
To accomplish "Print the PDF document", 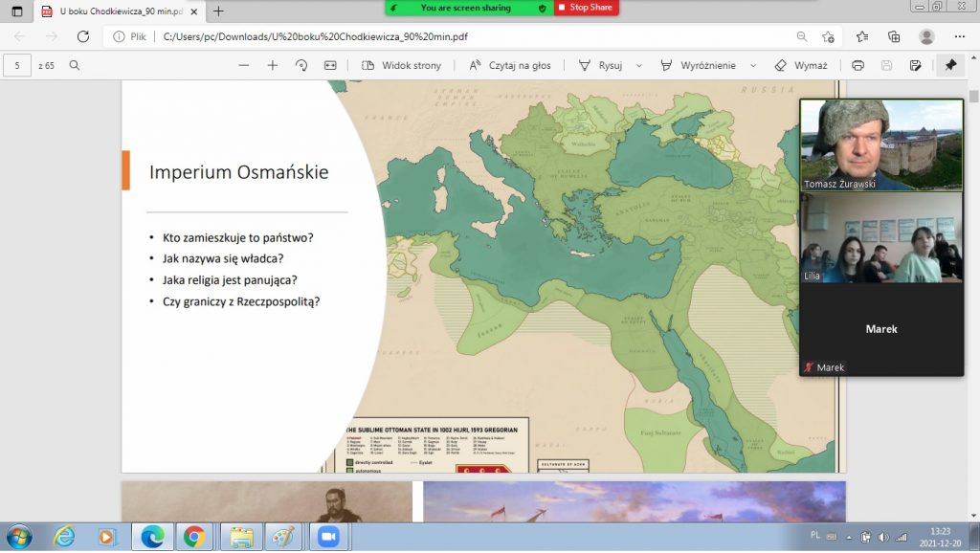I will coord(857,65).
